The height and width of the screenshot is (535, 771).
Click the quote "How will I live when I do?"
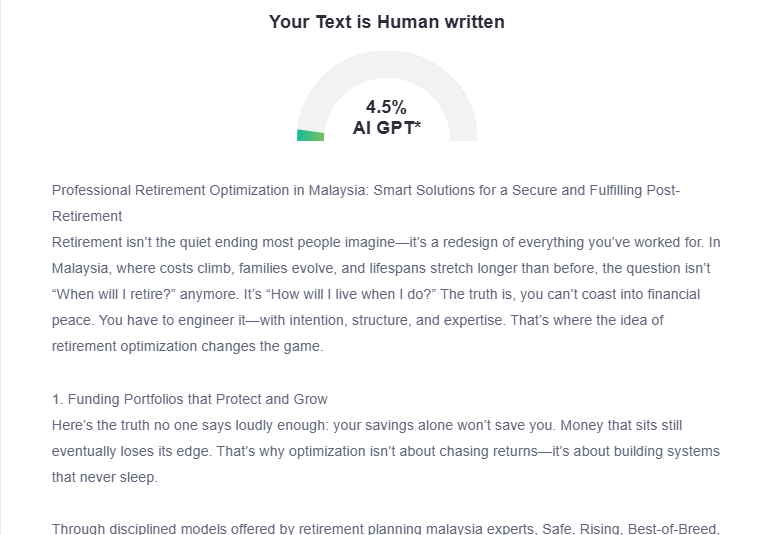click(x=366, y=294)
